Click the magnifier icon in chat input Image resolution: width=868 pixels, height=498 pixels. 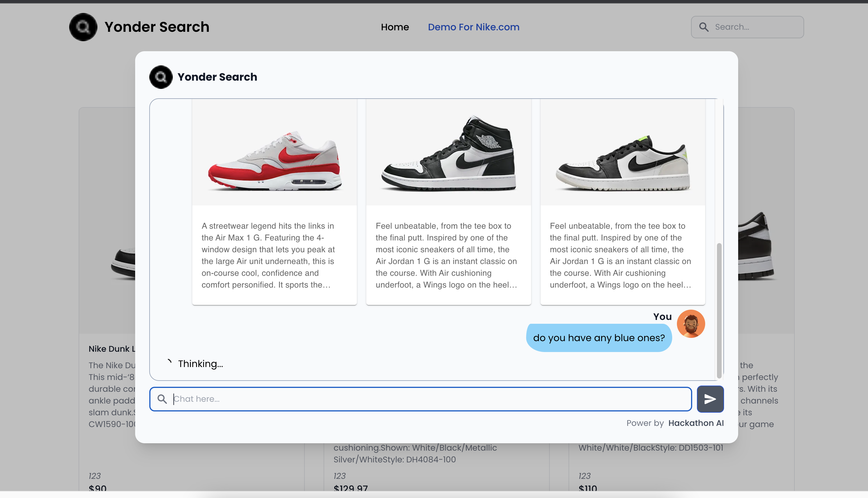pyautogui.click(x=162, y=399)
